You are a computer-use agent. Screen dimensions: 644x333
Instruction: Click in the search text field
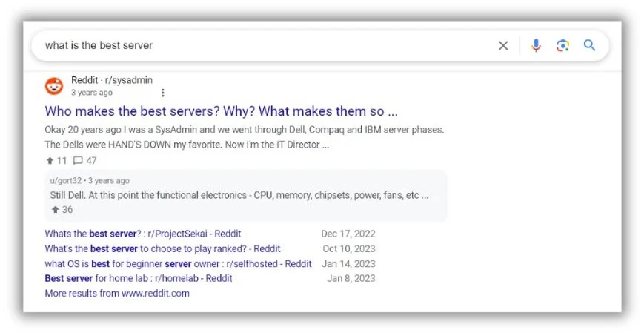point(259,46)
